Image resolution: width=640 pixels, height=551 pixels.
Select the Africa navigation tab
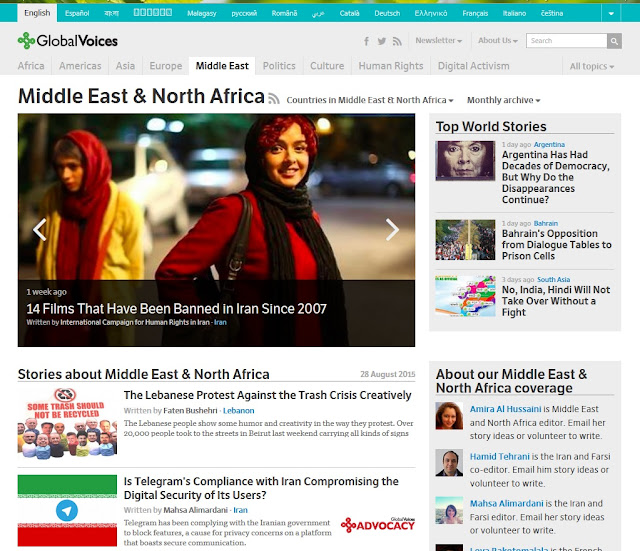tap(31, 66)
